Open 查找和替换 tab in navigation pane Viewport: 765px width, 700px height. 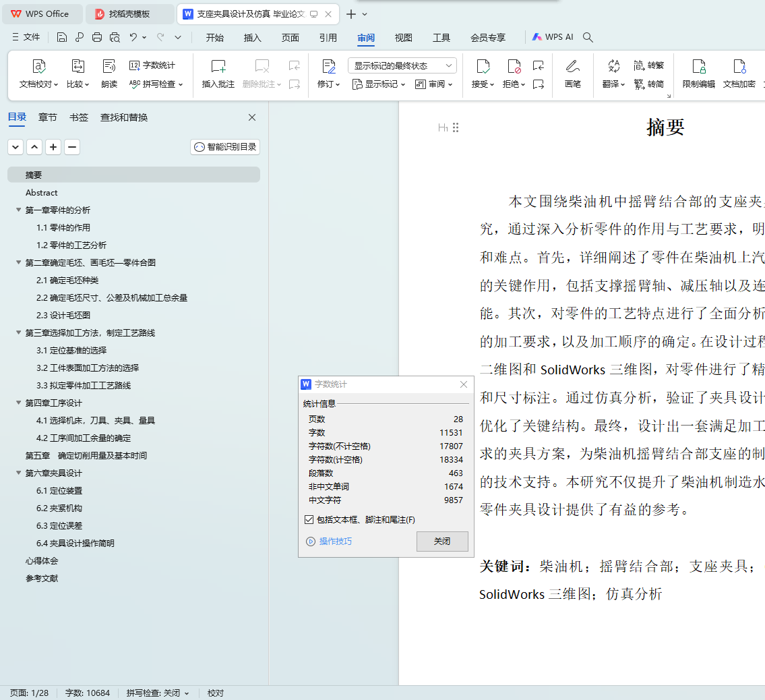click(124, 117)
